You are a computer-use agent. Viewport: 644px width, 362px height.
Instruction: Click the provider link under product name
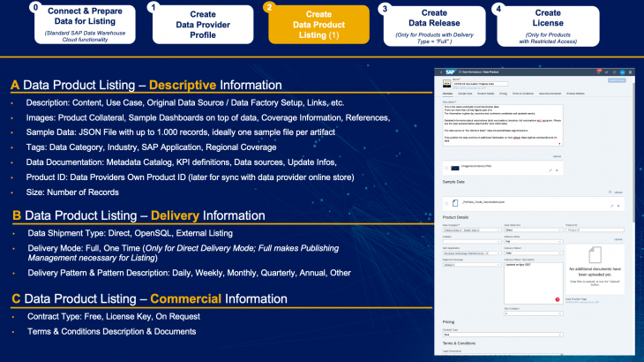(x=469, y=88)
